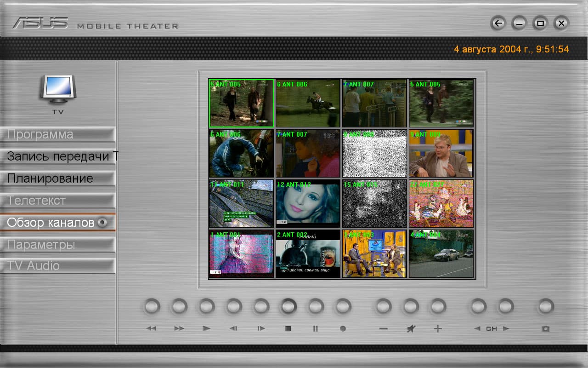588x368 pixels.
Task: Select the 5 ANT 005 thumbnail without the green border
Action: click(441, 103)
